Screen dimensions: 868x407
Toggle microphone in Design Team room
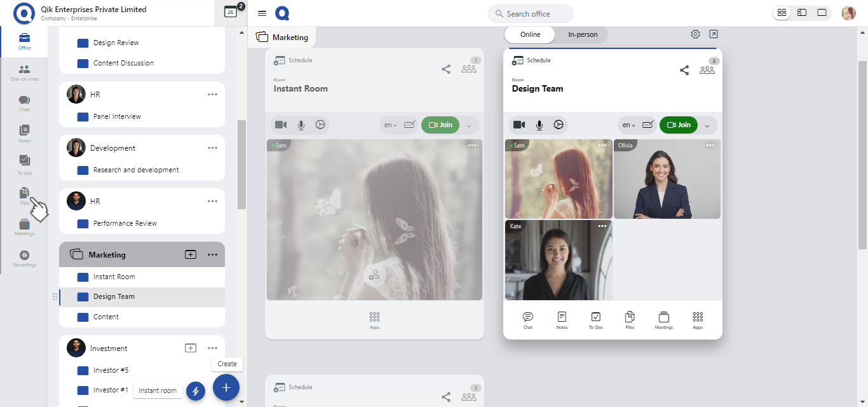[x=539, y=125]
